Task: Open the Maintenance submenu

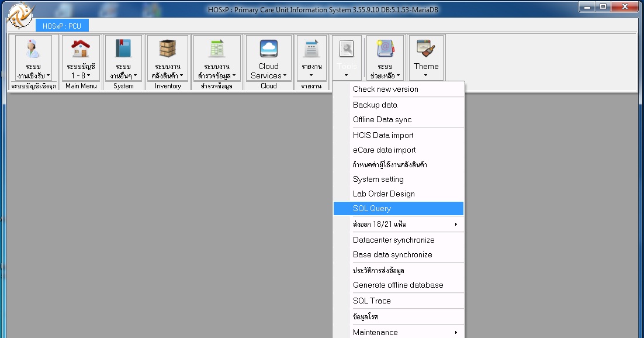Action: [399, 332]
